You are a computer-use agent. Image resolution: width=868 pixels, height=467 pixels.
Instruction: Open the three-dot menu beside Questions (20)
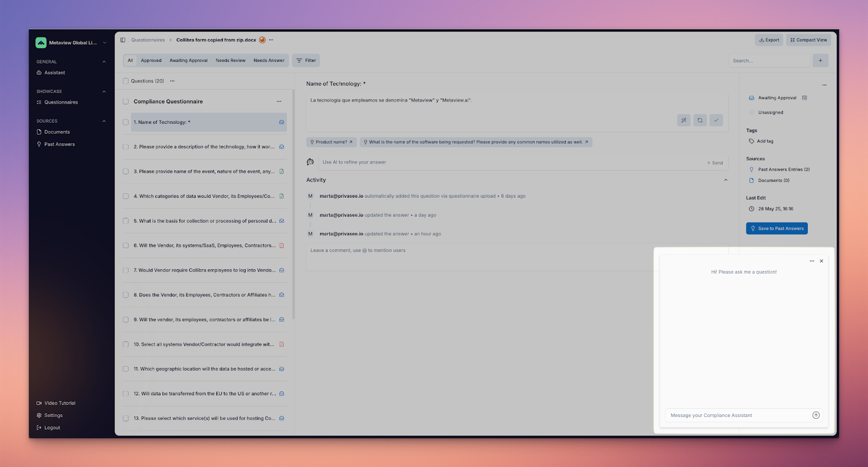click(173, 81)
